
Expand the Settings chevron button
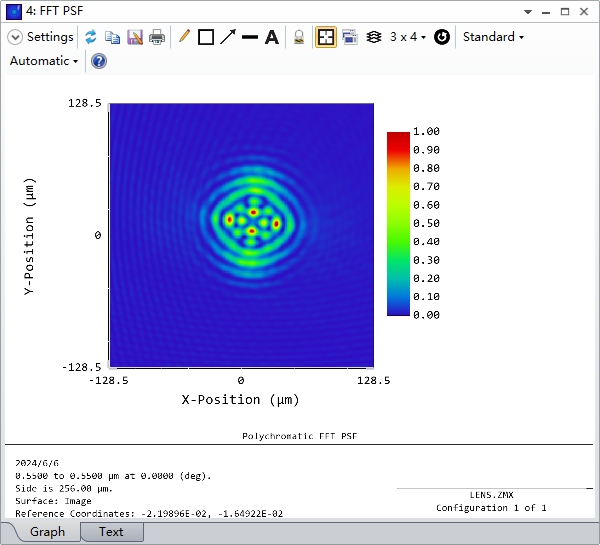(15, 38)
